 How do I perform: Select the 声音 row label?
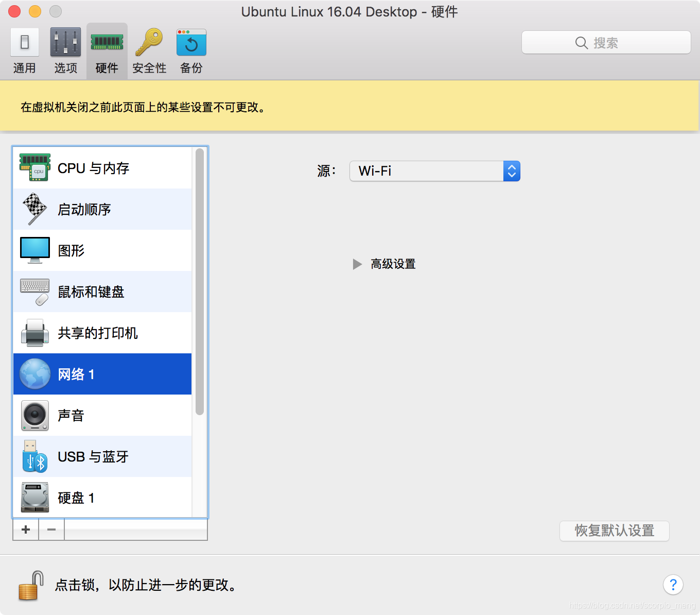(71, 415)
